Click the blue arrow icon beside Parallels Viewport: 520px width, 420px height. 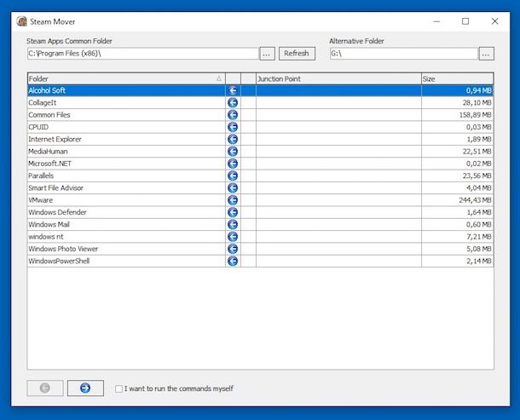pos(233,175)
